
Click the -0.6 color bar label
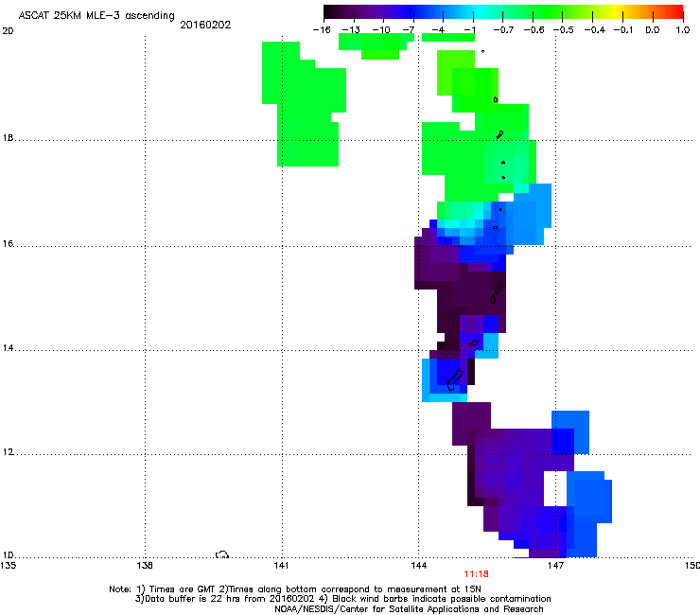pyautogui.click(x=534, y=30)
